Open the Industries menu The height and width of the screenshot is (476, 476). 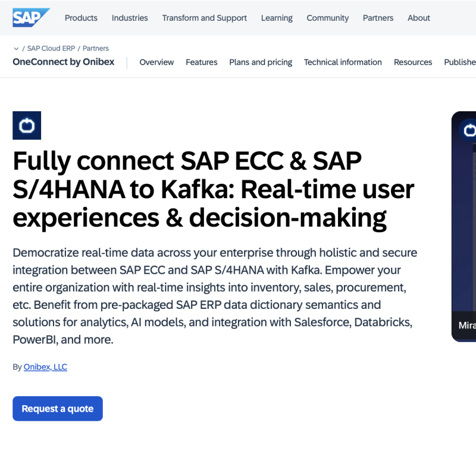pyautogui.click(x=130, y=18)
